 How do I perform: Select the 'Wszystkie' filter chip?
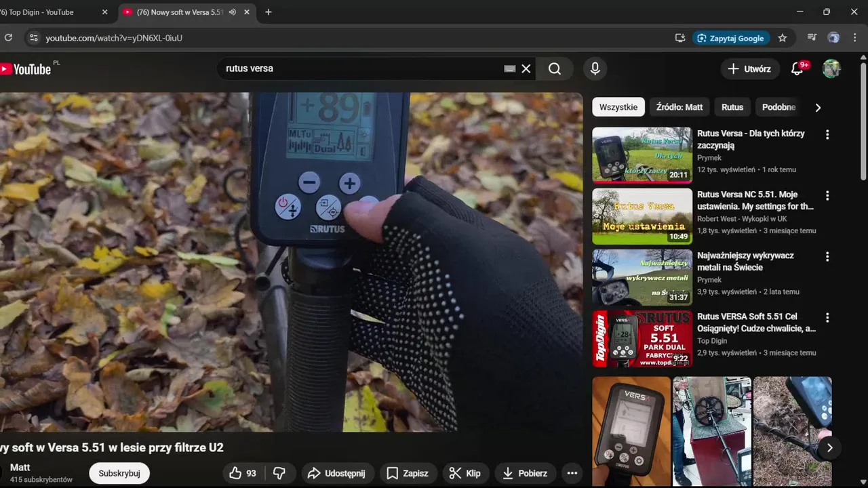pos(618,107)
